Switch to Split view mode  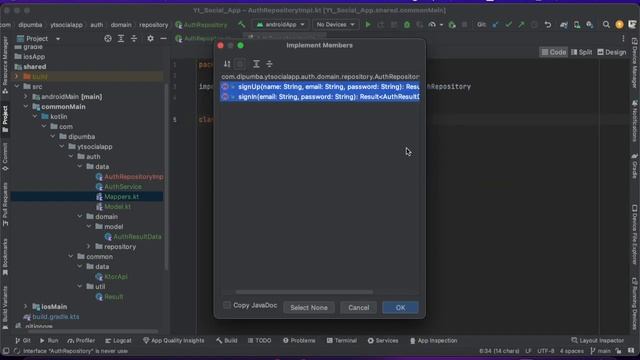click(x=581, y=52)
